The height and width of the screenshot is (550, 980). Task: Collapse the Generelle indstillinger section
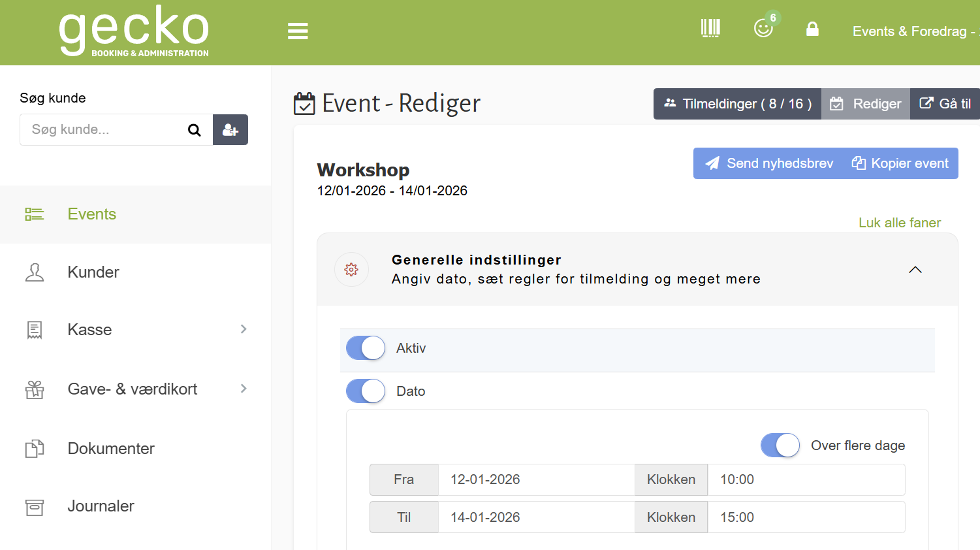coord(915,269)
